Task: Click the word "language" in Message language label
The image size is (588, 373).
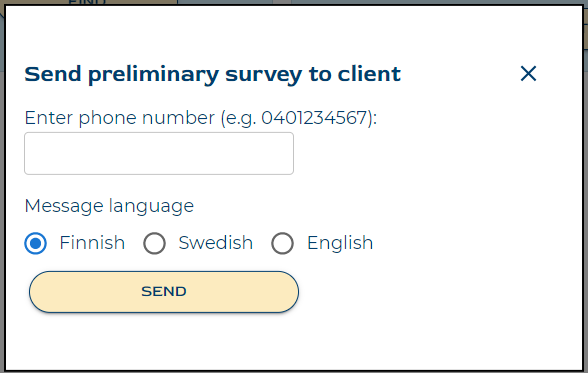Action: [x=152, y=207]
